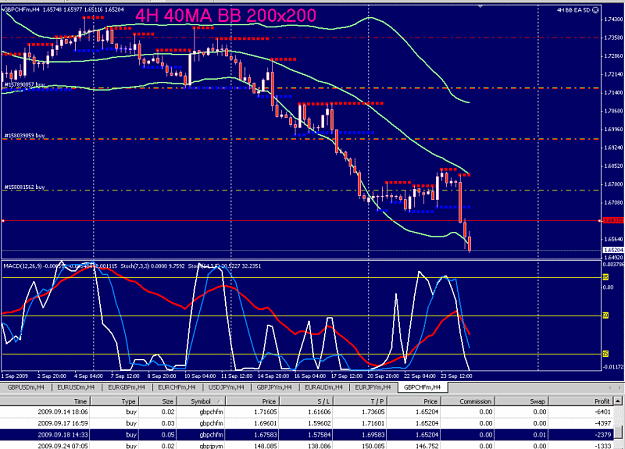Click the stop loss 1.61606 cell
625x449 pixels.
pyautogui.click(x=319, y=412)
